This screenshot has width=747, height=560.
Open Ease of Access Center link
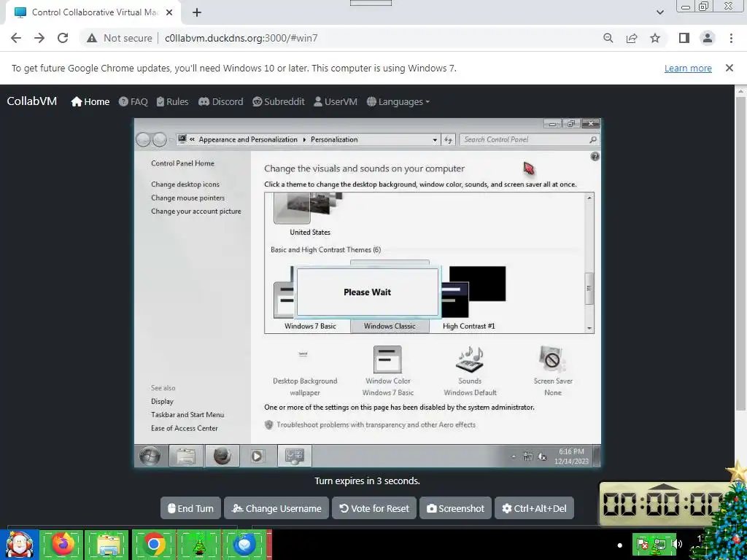point(185,428)
